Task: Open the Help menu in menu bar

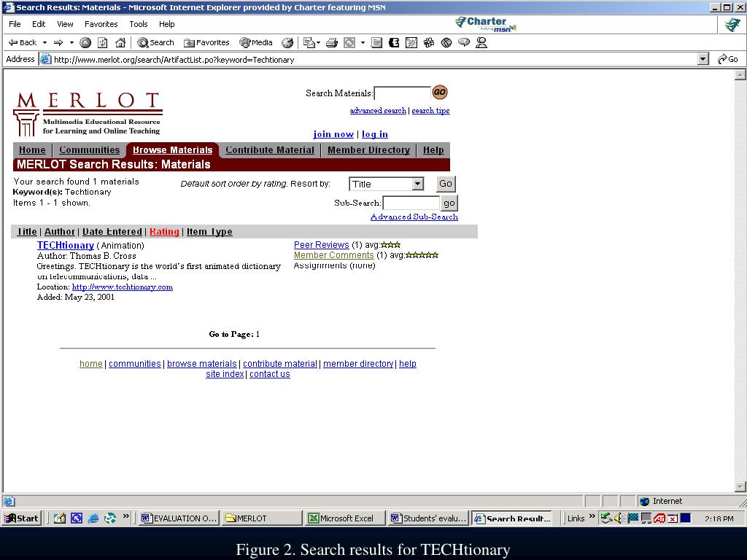Action: [x=167, y=24]
